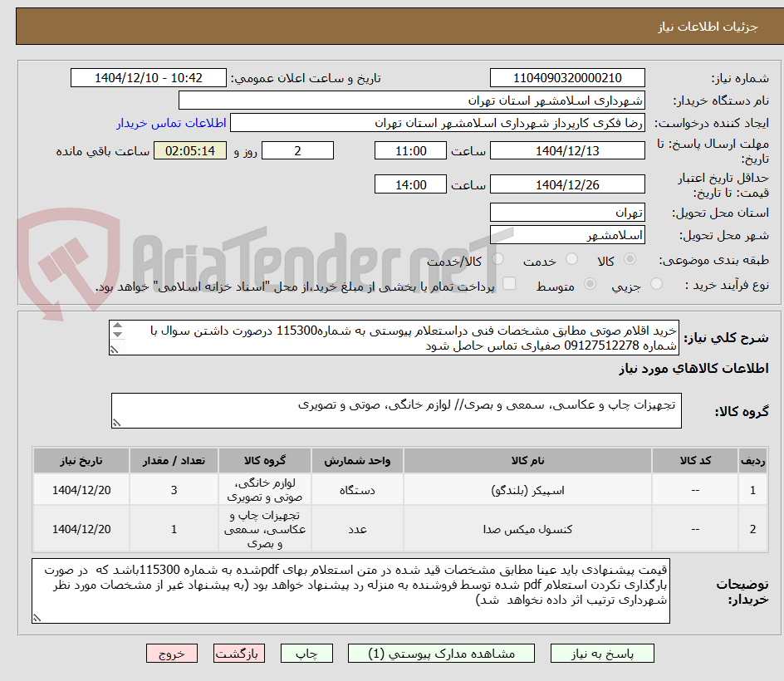The height and width of the screenshot is (681, 784).
Task: Click unit cell 'عدد'
Action: tap(357, 529)
